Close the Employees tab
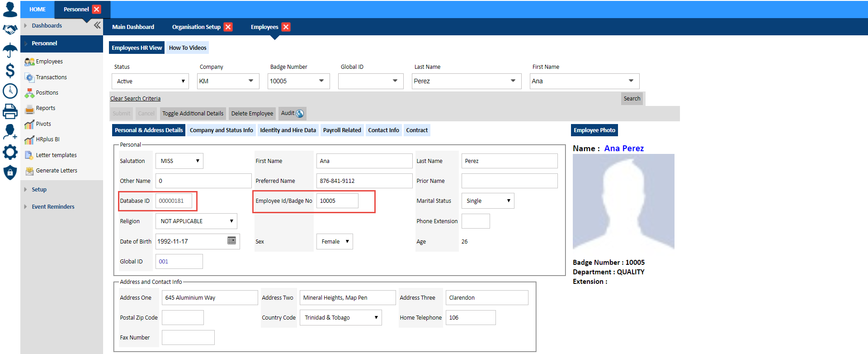 click(x=286, y=27)
